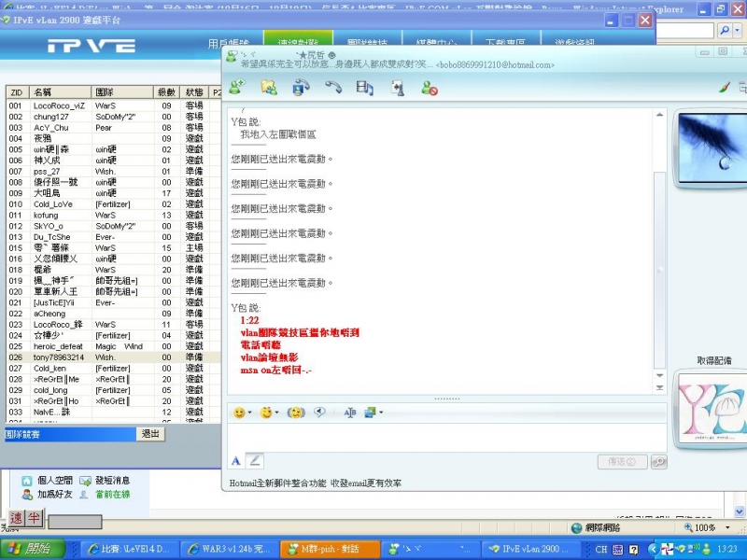Viewport: 747px width, 560px height.
Task: Open the activities film-and-music icon
Action: 364,87
